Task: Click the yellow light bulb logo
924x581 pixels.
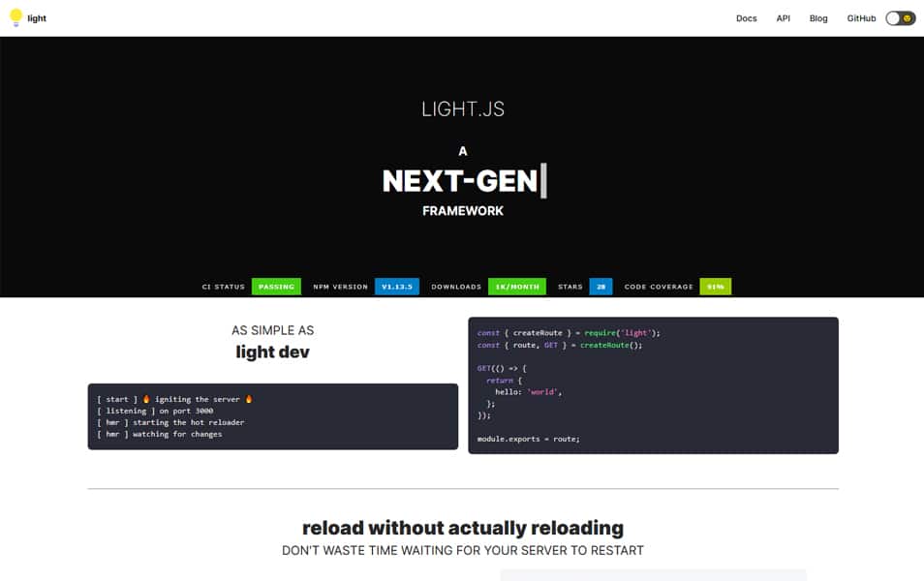Action: pyautogui.click(x=15, y=17)
